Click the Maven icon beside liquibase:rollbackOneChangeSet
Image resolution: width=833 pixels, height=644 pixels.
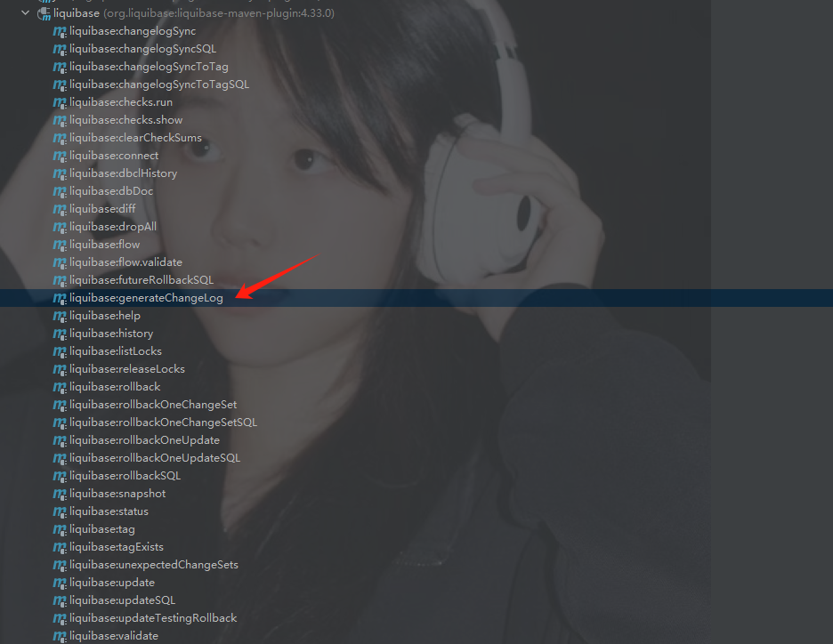click(x=60, y=405)
